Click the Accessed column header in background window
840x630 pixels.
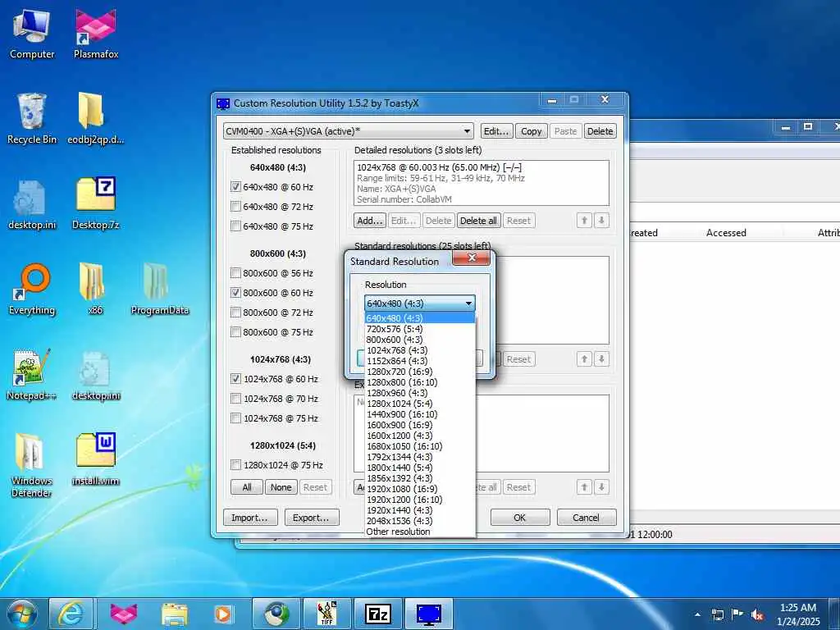726,232
